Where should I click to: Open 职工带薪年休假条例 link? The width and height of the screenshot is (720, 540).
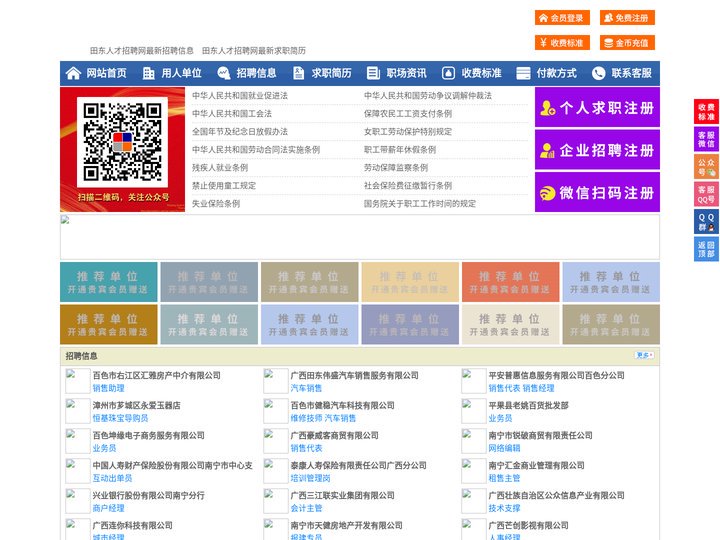pos(400,150)
